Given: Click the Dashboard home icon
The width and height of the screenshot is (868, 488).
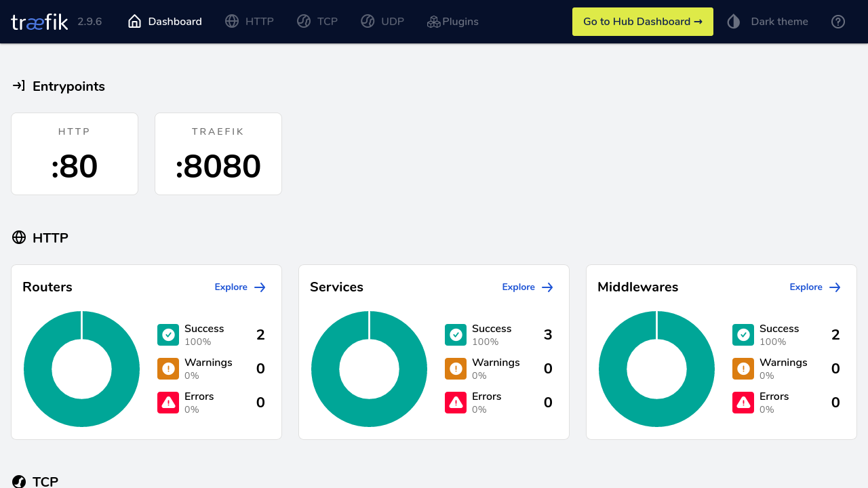Looking at the screenshot, I should [134, 21].
